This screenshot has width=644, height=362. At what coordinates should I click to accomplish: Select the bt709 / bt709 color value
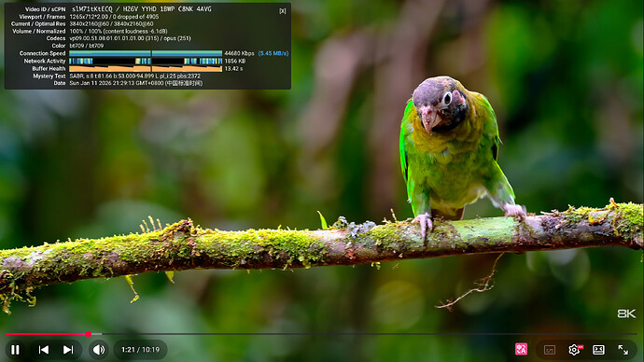click(87, 46)
